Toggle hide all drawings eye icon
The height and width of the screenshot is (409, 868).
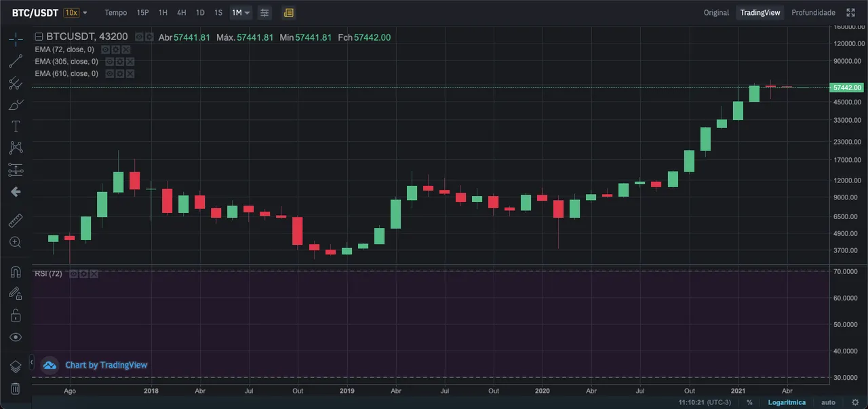click(16, 337)
